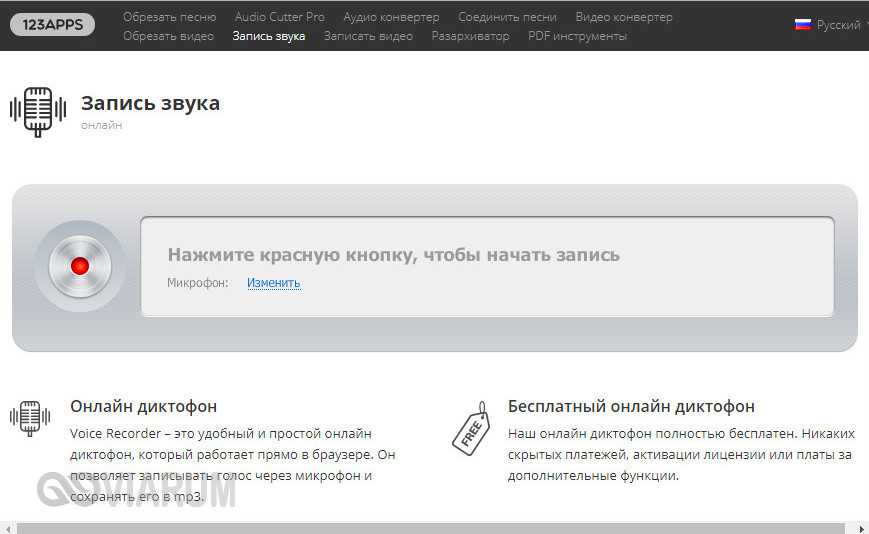Click the Russian flag icon

(x=802, y=25)
